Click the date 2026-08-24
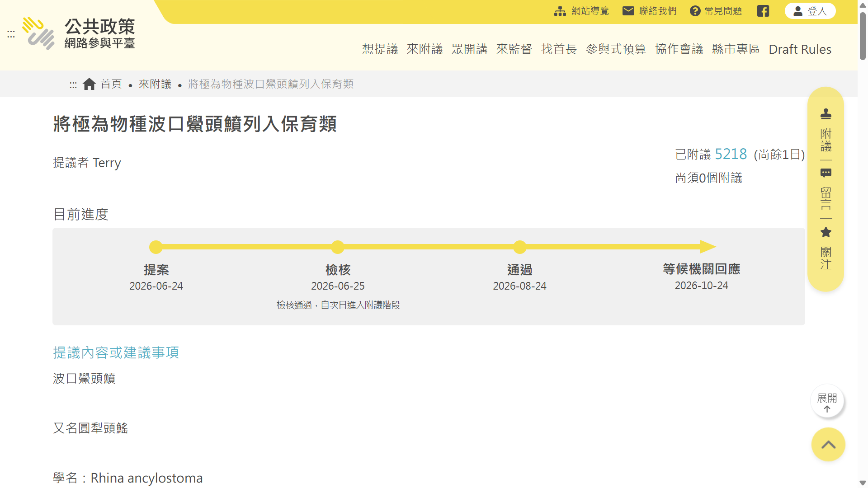868x488 pixels. (x=519, y=286)
